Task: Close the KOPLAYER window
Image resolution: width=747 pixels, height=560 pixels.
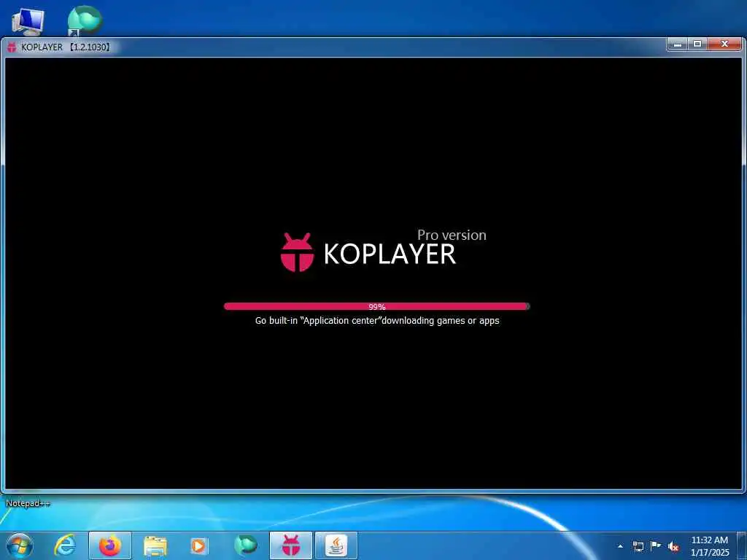Action: [x=724, y=44]
